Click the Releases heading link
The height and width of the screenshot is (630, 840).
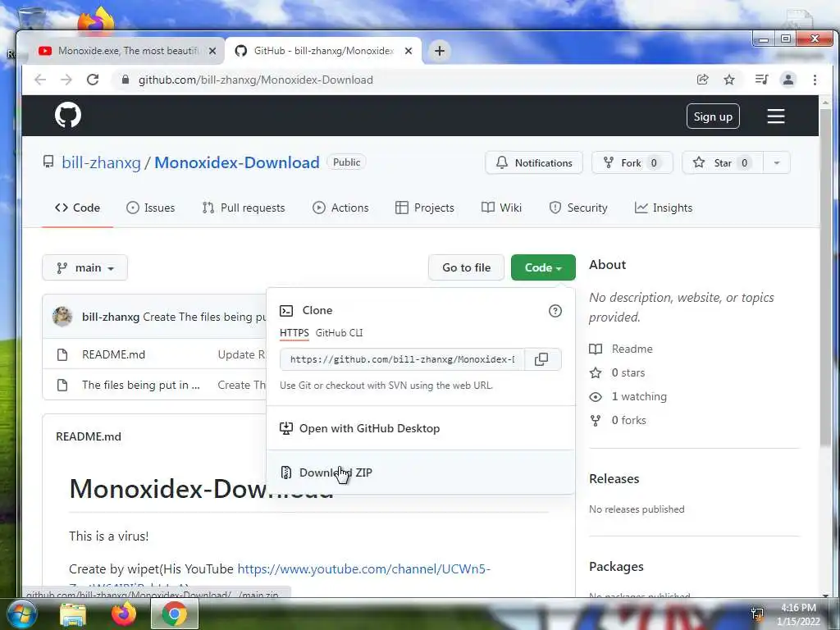pos(614,479)
